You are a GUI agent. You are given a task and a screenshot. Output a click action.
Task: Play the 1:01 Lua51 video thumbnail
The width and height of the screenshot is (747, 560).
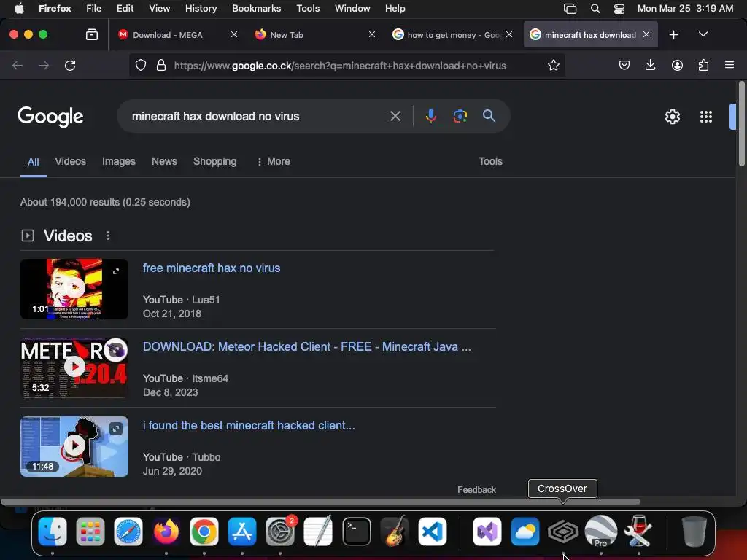(x=74, y=289)
